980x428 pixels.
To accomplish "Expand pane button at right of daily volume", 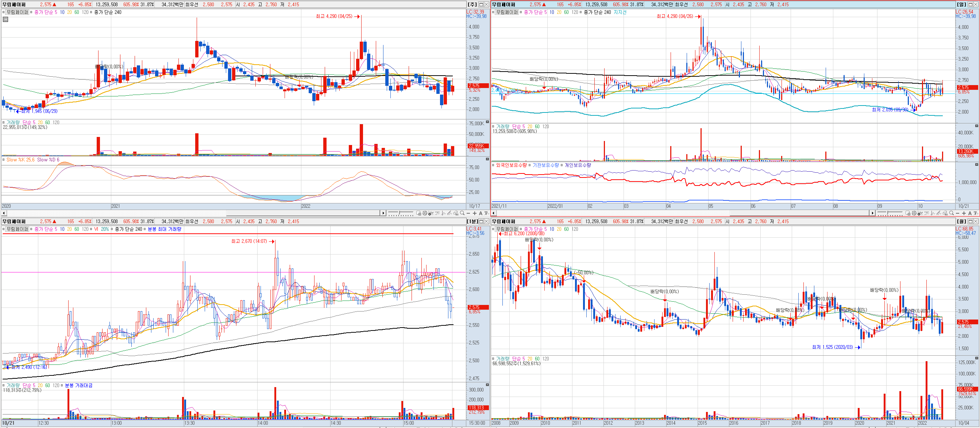I will [977, 126].
